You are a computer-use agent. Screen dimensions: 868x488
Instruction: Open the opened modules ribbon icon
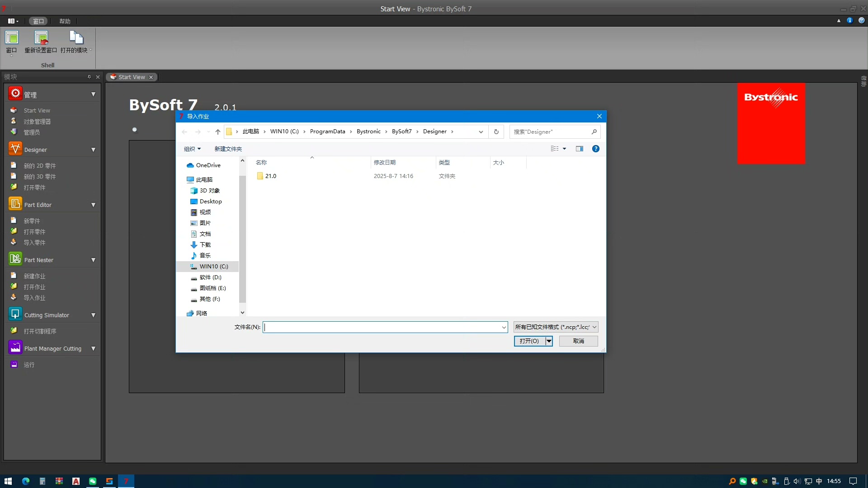[75, 38]
